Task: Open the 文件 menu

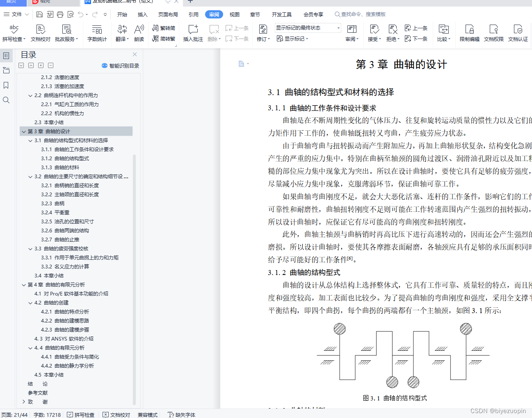Action: click(16, 14)
